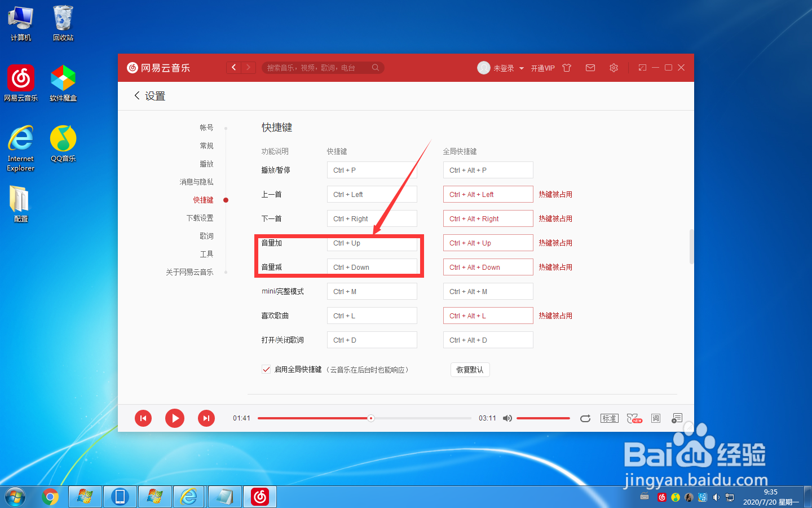Screen dimensions: 812x508
Task: Click 开通VIP link
Action: coord(542,68)
